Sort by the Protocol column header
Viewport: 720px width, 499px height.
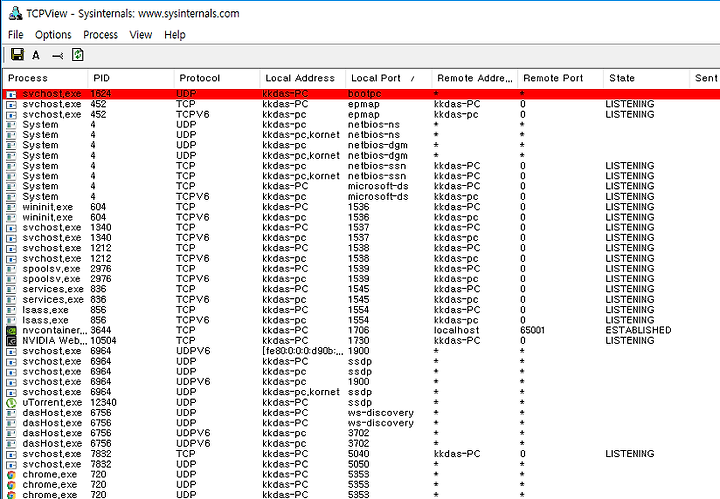[x=217, y=78]
